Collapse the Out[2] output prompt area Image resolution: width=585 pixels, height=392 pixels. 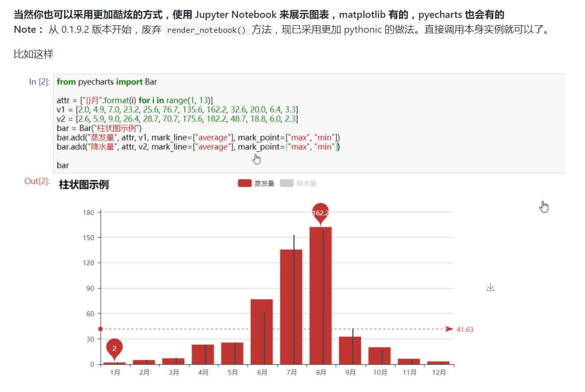37,181
